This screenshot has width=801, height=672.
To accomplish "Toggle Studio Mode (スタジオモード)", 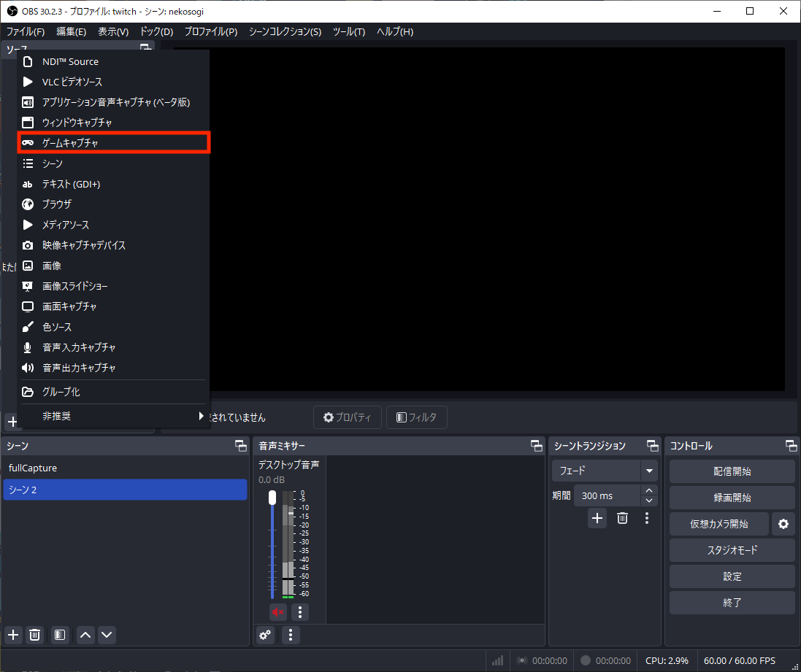I will pos(732,550).
